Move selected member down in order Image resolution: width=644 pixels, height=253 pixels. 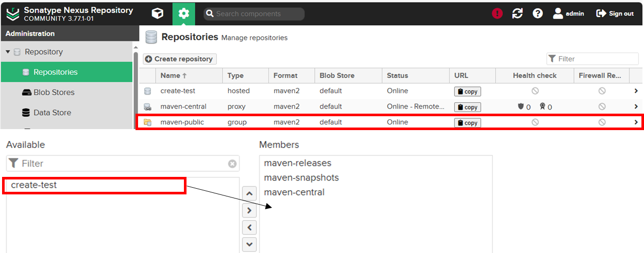pos(249,244)
